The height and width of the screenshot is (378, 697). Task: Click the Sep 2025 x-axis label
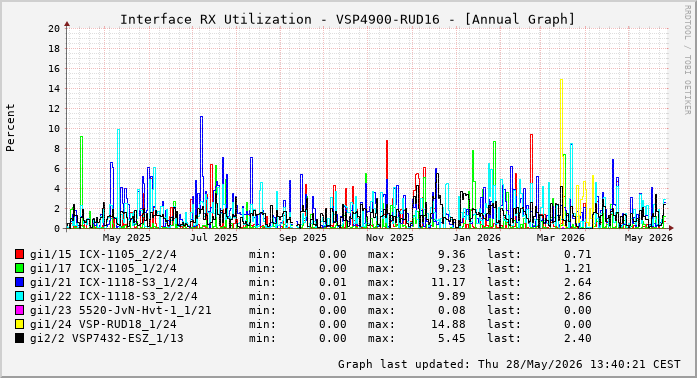point(303,238)
